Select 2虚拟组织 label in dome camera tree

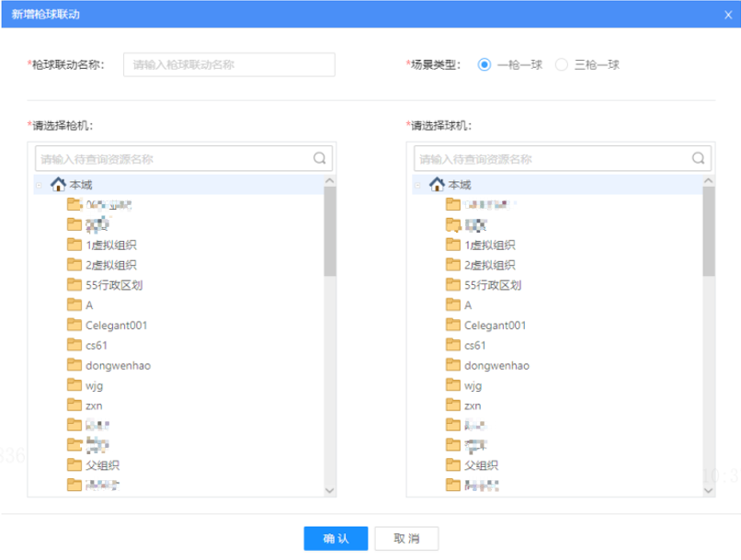490,265
